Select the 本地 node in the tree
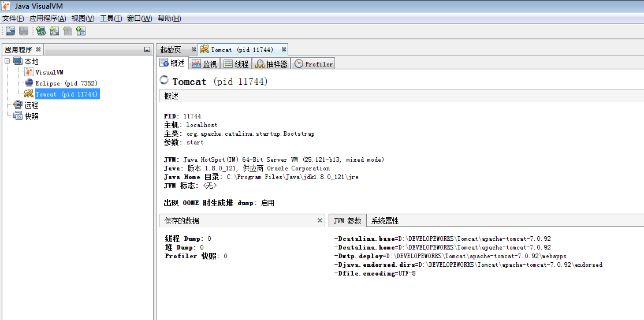644x320 pixels. pos(31,61)
